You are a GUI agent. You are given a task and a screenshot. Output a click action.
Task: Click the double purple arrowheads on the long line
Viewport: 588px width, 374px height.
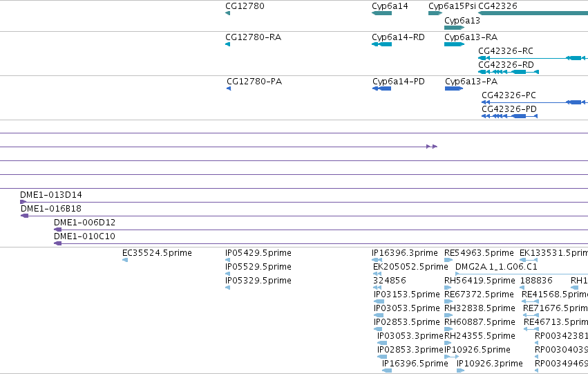coord(432,147)
